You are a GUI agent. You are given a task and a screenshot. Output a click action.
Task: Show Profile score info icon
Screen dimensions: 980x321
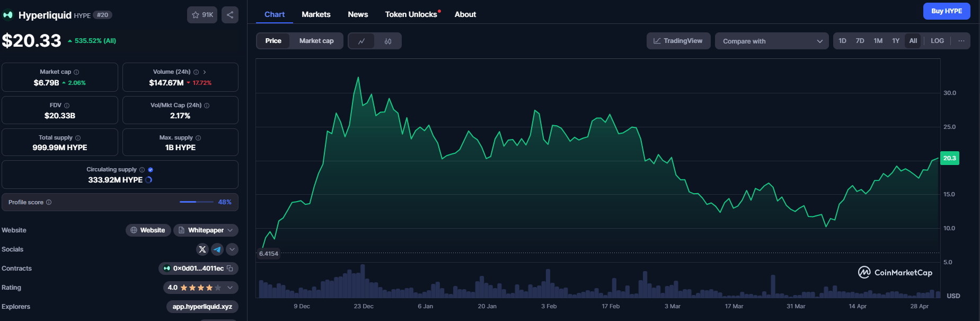[x=49, y=202]
